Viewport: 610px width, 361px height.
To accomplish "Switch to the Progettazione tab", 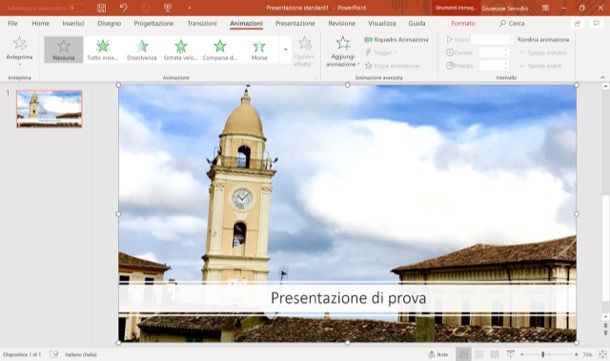I will coord(154,23).
